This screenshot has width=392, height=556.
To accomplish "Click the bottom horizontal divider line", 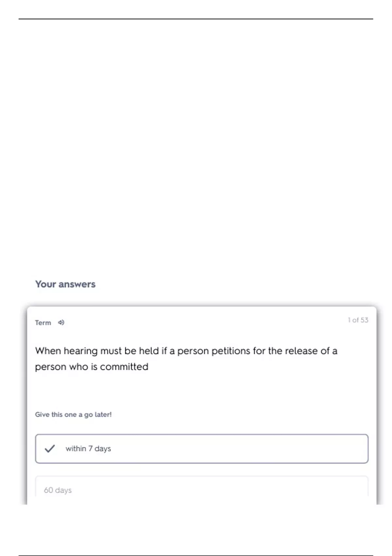I will click(x=196, y=555).
